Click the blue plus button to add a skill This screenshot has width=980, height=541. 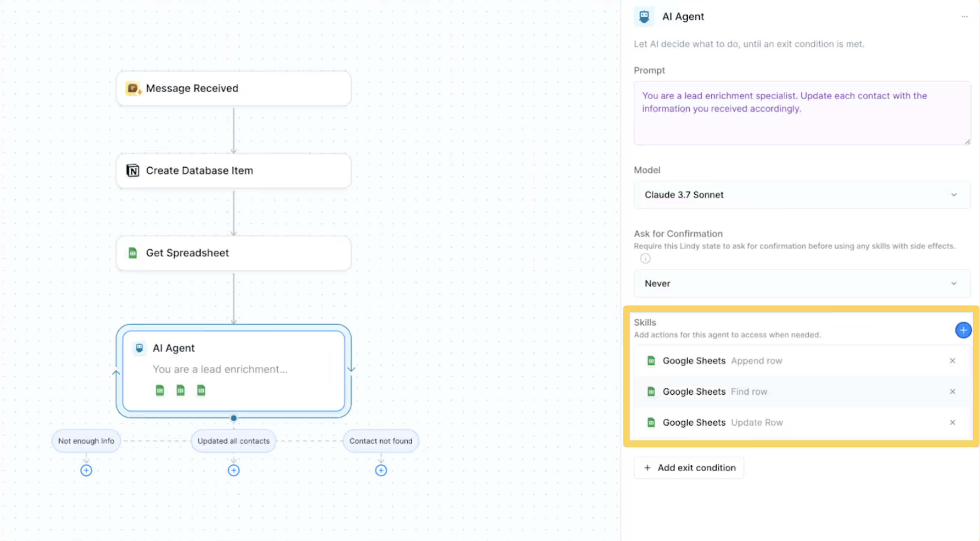pos(963,330)
